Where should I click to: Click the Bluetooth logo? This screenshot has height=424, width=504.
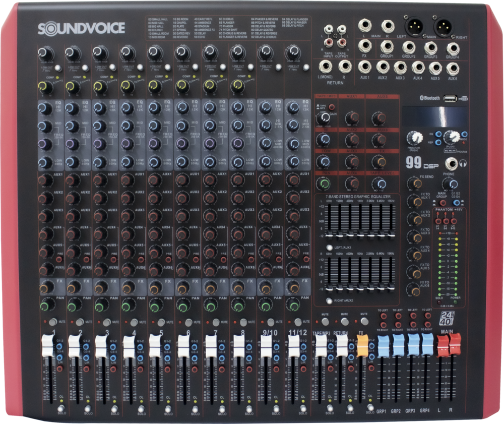point(430,98)
